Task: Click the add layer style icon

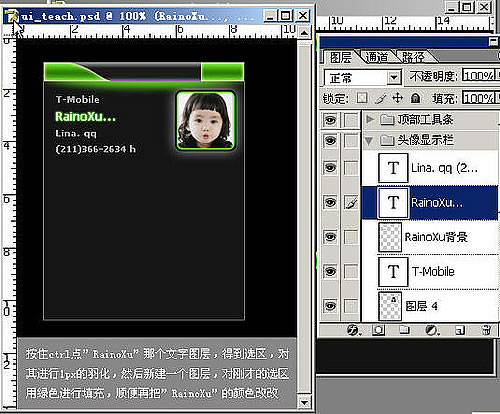Action: [x=353, y=330]
